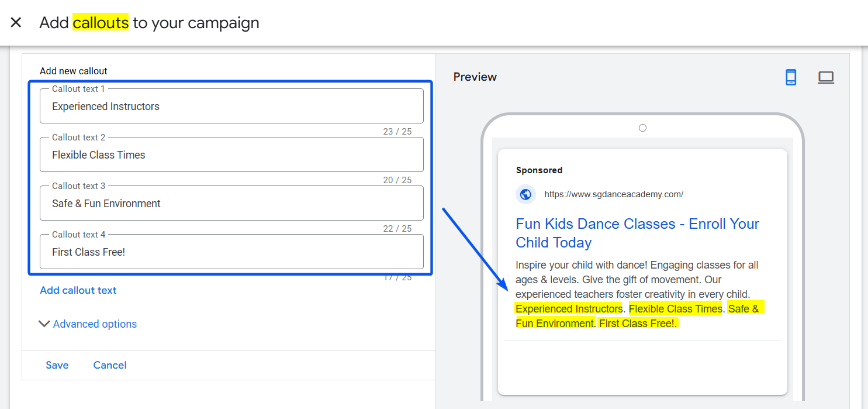Switch preview to desktop laptop view
This screenshot has width=868, height=409.
click(825, 77)
